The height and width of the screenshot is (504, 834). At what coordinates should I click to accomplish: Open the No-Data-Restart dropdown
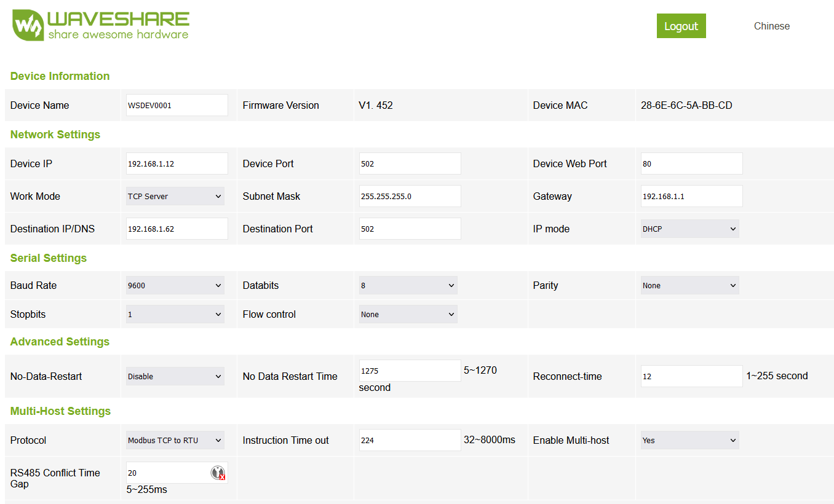coord(175,376)
